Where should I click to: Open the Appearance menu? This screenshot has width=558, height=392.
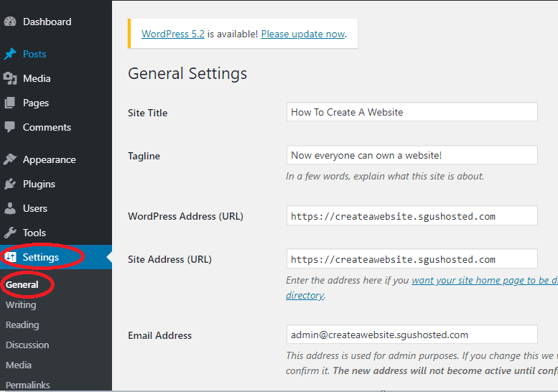pos(49,159)
